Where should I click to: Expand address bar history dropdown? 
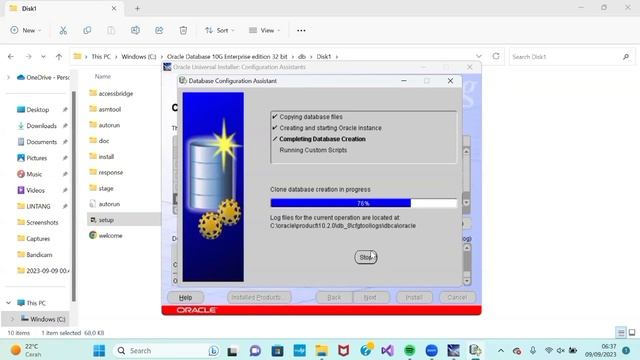click(x=479, y=56)
